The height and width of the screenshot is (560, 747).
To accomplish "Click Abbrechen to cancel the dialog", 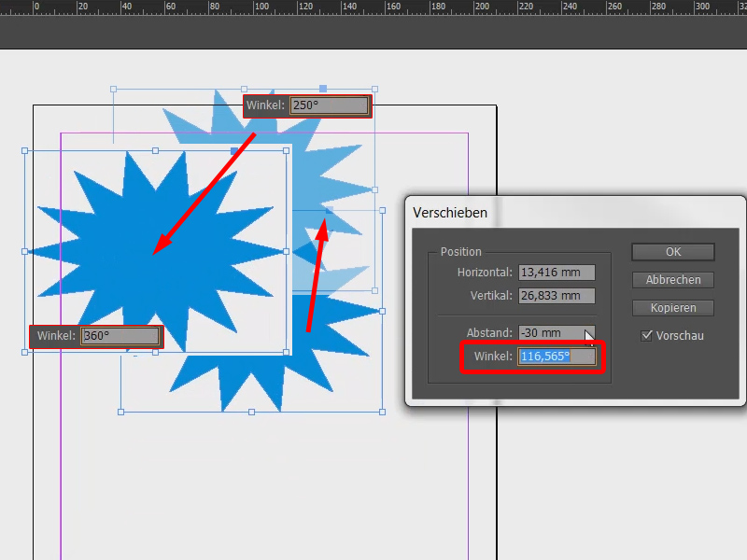I will tap(672, 279).
